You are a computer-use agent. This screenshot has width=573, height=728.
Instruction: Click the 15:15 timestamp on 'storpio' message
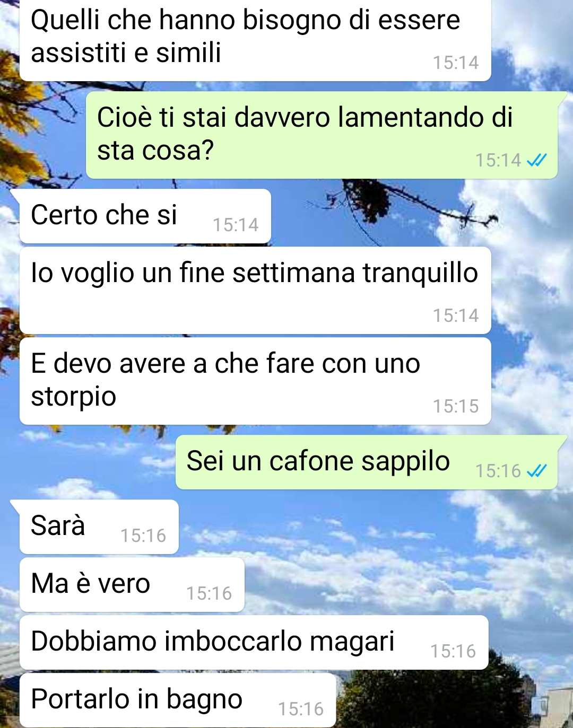click(456, 406)
